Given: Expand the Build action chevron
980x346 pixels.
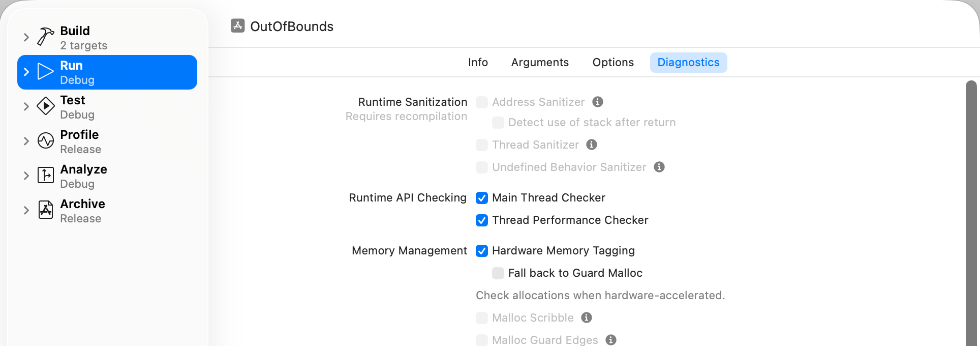Looking at the screenshot, I should coord(26,37).
